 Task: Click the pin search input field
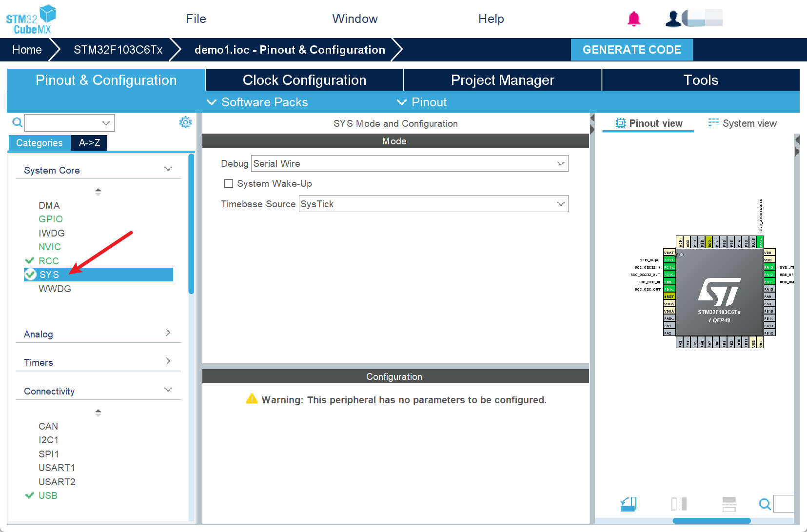(x=784, y=504)
